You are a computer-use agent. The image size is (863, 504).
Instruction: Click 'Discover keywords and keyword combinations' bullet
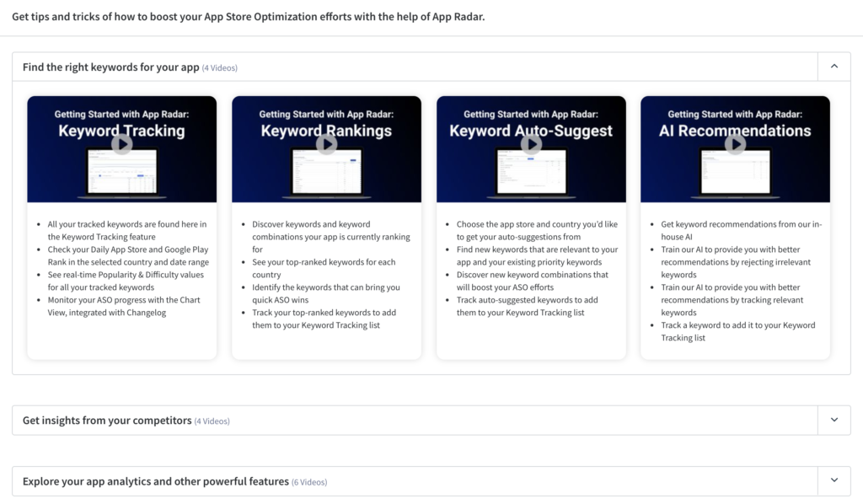point(330,237)
